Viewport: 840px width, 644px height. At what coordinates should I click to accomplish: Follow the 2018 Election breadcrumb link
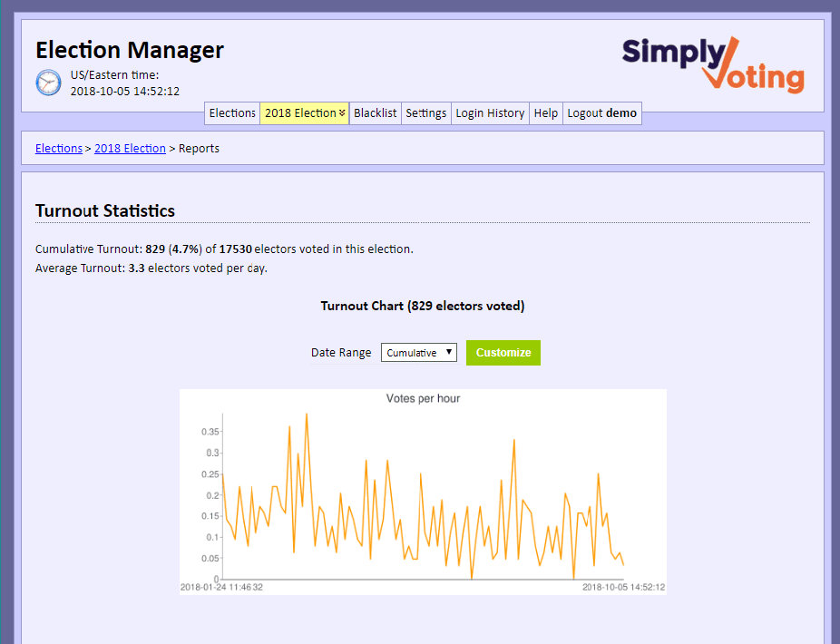coord(131,149)
